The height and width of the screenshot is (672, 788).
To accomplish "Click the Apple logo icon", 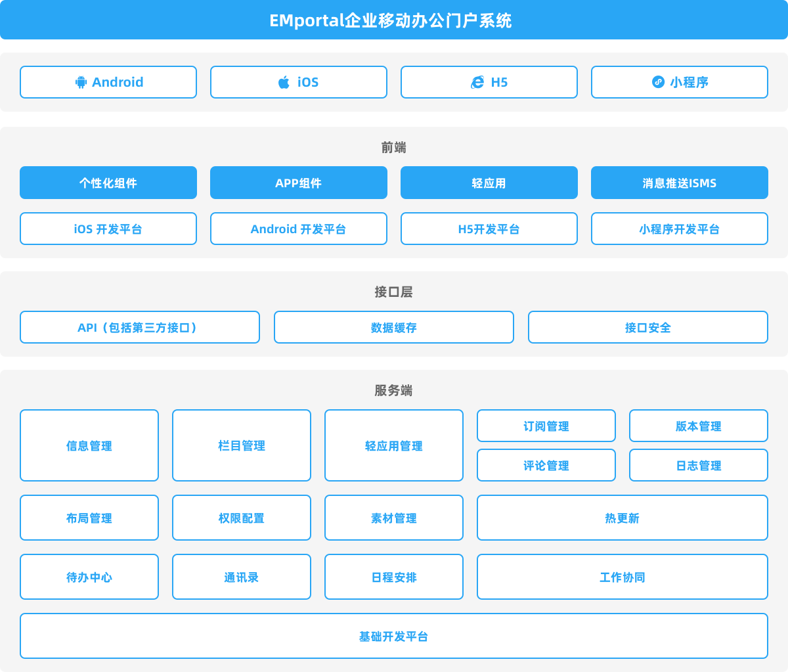I will click(x=284, y=82).
